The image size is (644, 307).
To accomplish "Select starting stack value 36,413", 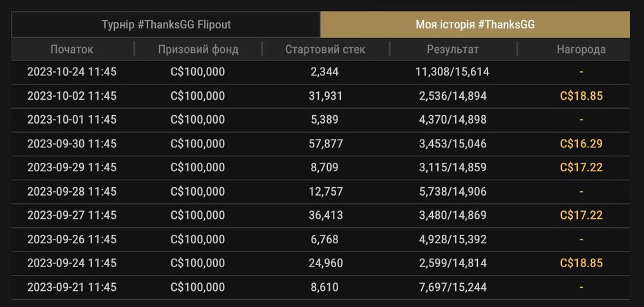I will 325,215.
